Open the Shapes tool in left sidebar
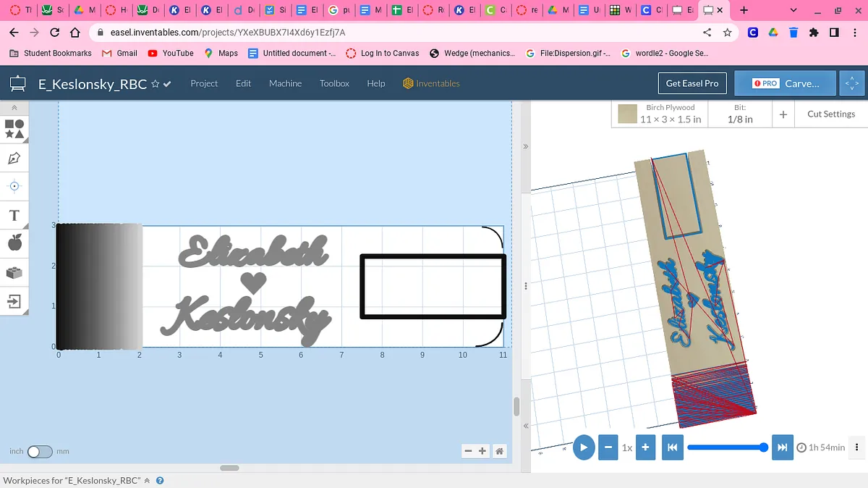The width and height of the screenshot is (868, 488). coord(14,129)
